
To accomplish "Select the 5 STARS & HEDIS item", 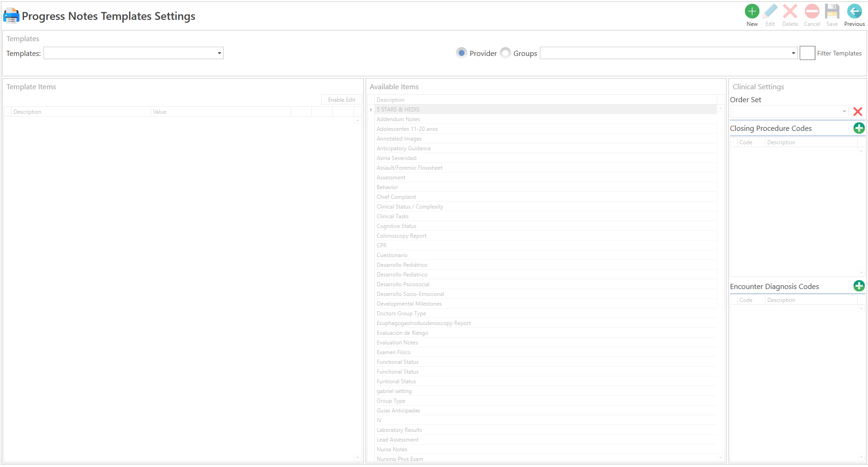I will (398, 109).
